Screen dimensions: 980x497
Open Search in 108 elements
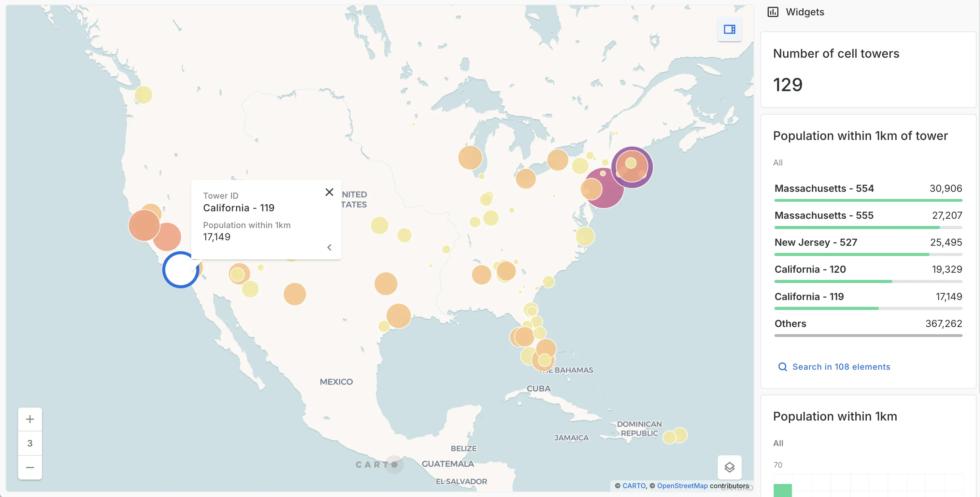[841, 367]
